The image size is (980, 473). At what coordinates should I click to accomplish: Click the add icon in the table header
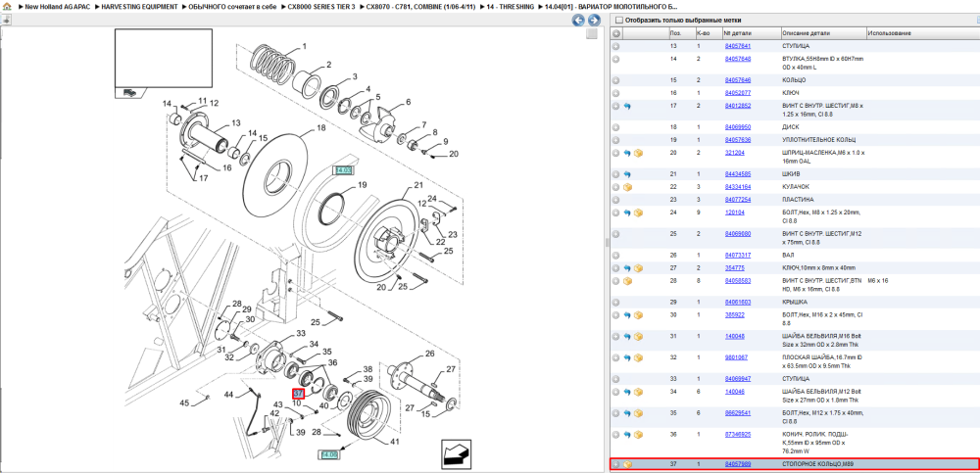pos(616,33)
